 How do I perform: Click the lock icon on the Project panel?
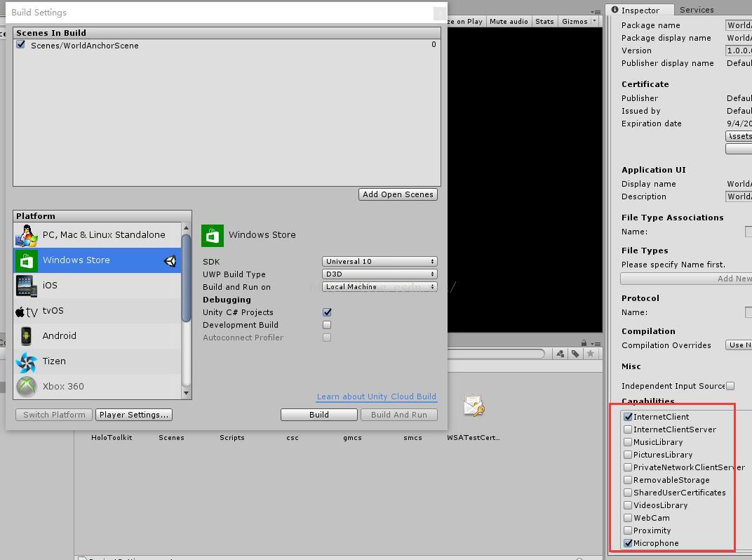click(584, 342)
